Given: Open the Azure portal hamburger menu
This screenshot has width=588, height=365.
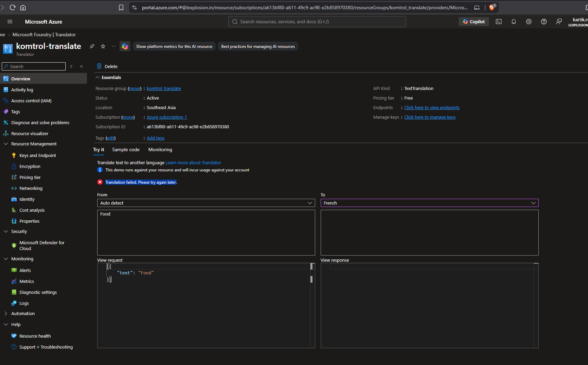Looking at the screenshot, I should coord(10,22).
